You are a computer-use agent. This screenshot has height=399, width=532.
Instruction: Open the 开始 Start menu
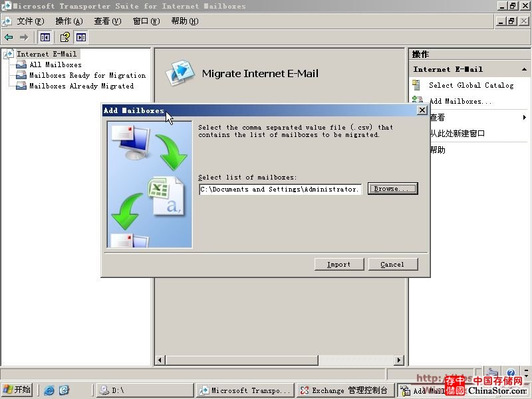(17, 390)
